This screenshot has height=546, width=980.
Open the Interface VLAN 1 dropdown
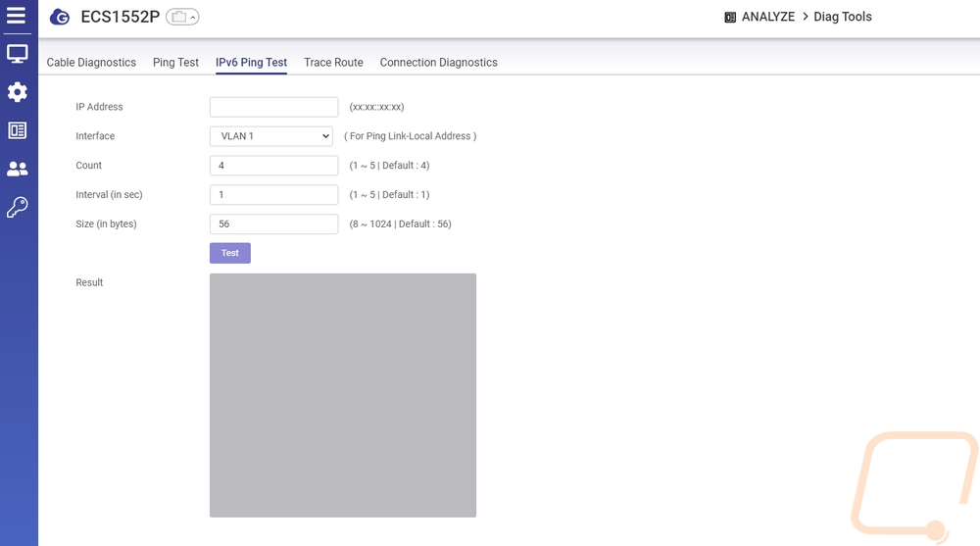pyautogui.click(x=271, y=136)
